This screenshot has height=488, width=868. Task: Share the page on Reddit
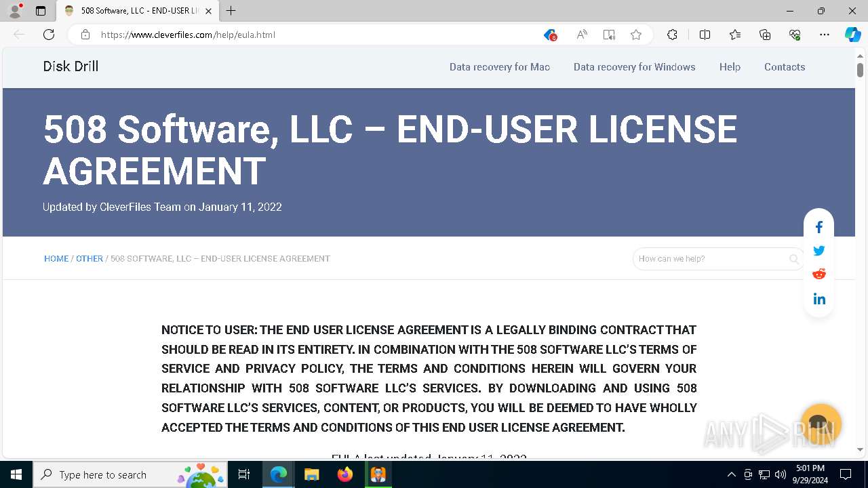point(819,274)
